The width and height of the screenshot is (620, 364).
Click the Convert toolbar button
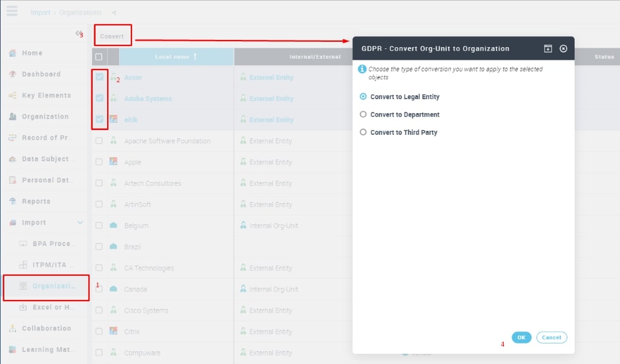point(112,36)
